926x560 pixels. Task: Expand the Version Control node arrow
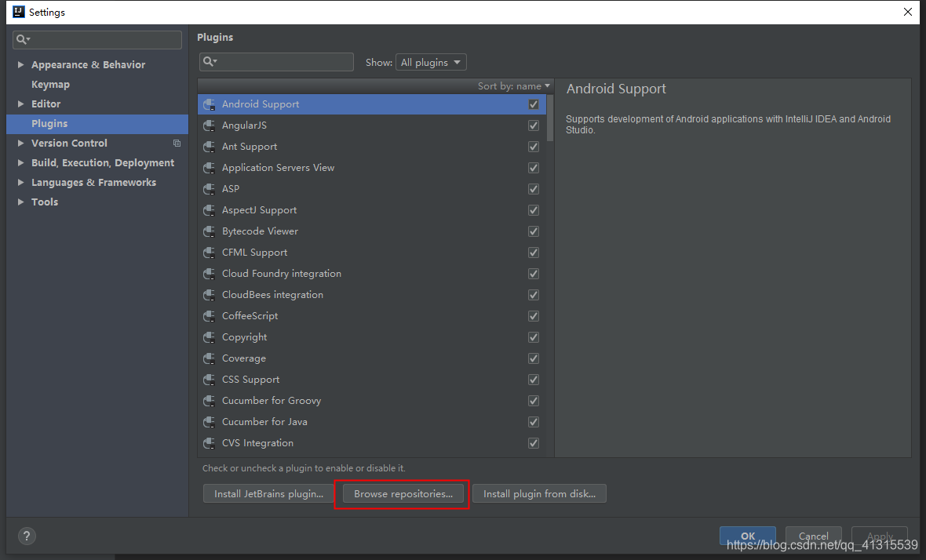pos(20,143)
